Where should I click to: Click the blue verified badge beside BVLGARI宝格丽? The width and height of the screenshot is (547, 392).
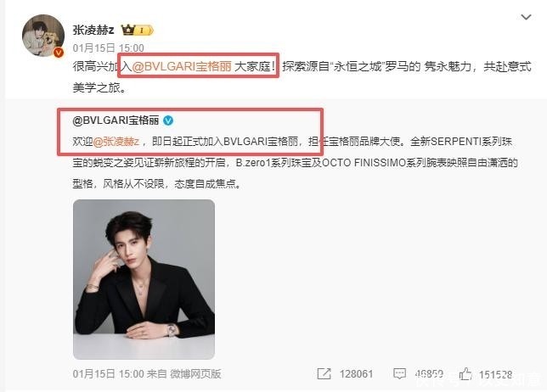click(x=168, y=120)
